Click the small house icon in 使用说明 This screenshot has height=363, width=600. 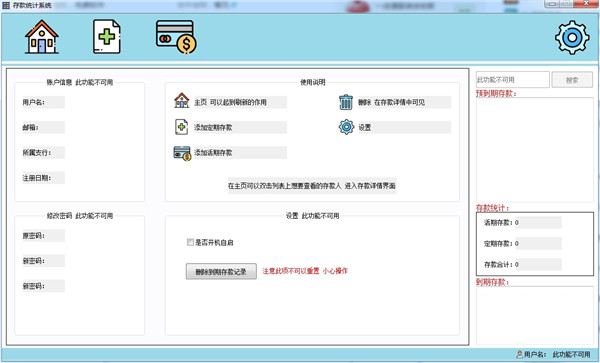click(x=181, y=100)
